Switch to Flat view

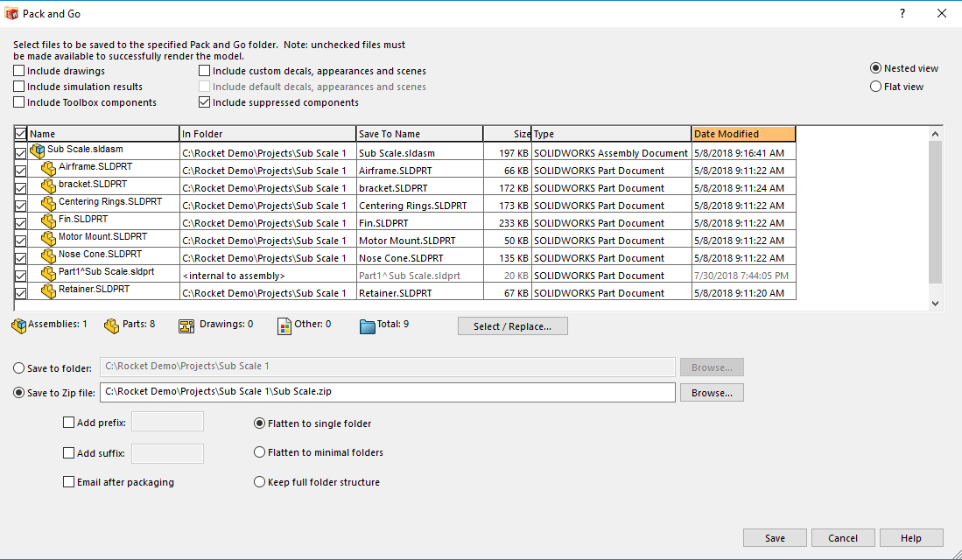coord(875,87)
